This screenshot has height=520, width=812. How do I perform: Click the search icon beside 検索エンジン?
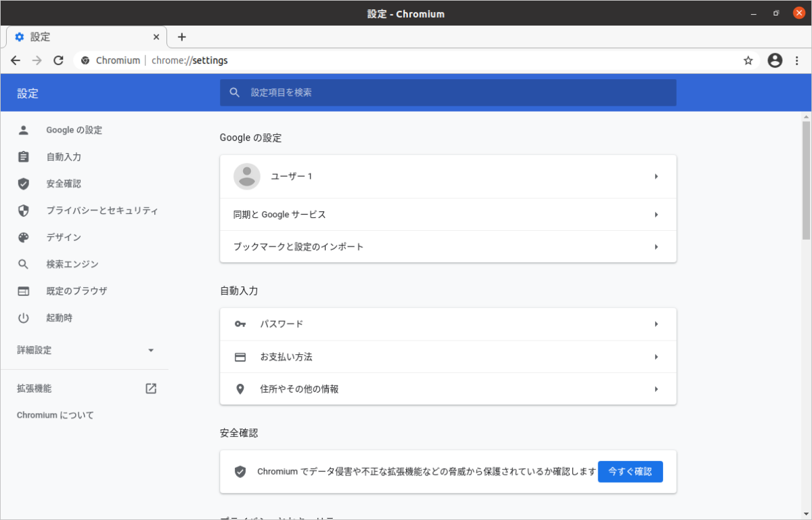coord(24,264)
